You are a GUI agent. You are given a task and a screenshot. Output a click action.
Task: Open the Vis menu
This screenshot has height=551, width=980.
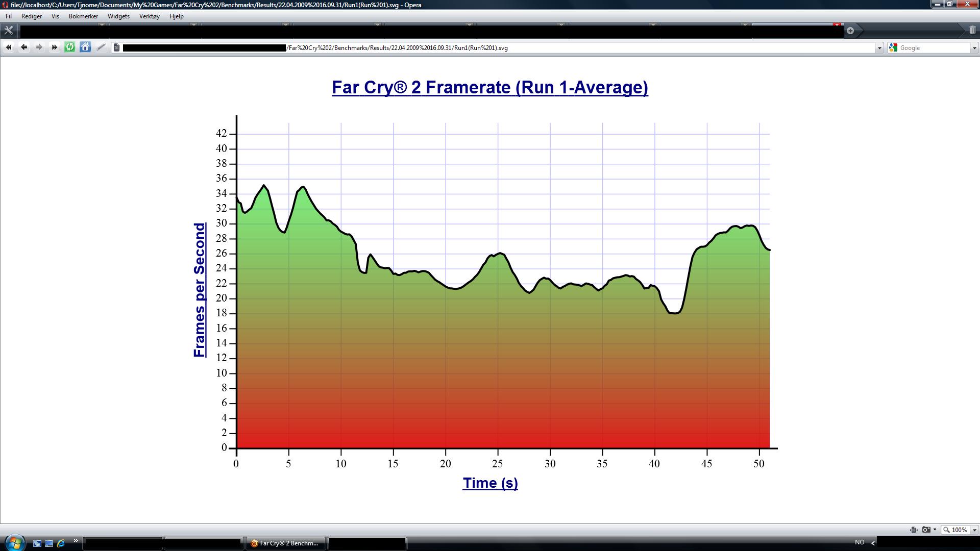point(55,16)
